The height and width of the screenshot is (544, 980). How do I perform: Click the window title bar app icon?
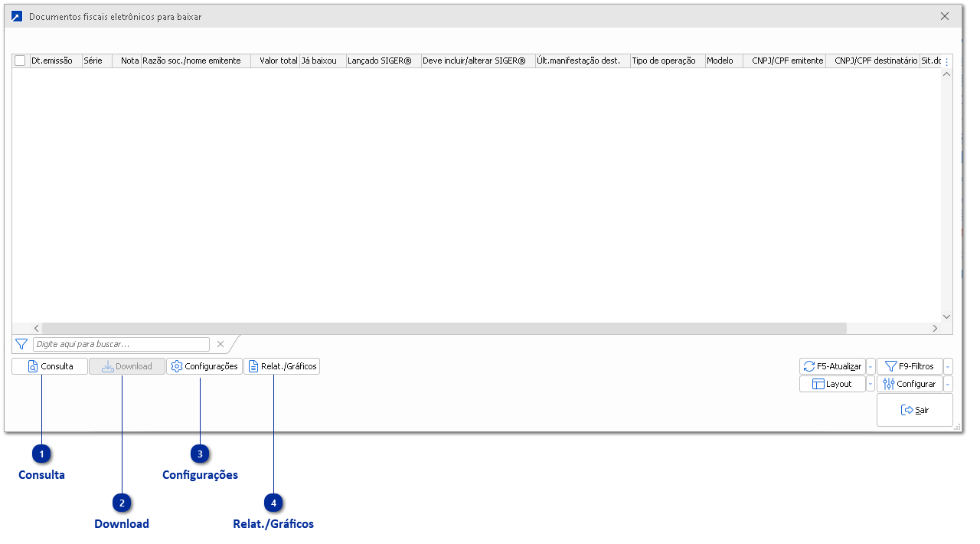17,16
